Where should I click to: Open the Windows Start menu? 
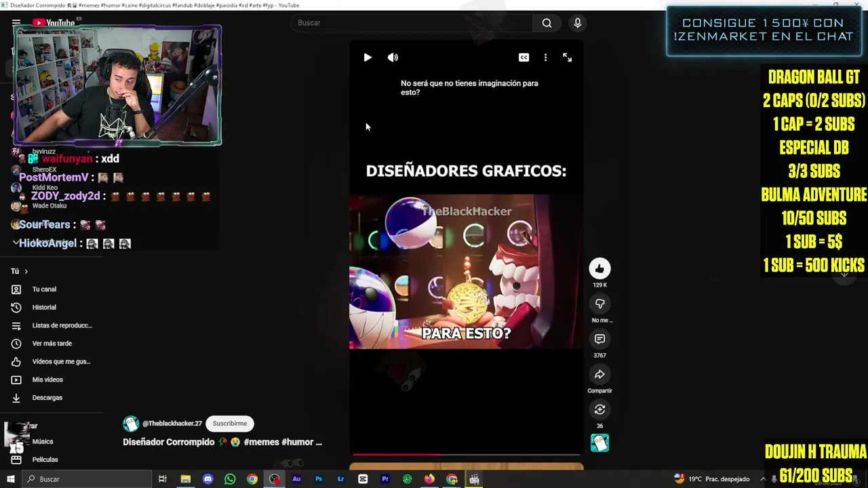pos(10,479)
